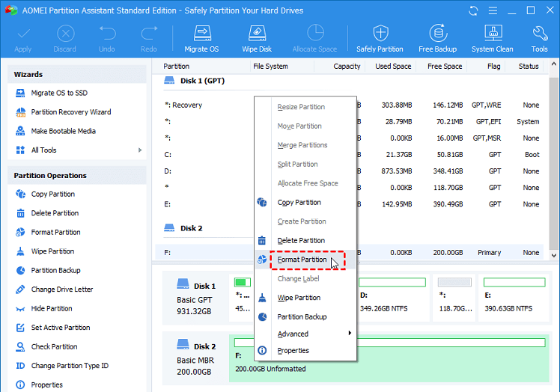Select the D: 349.26GB NTFS partition block
Image resolution: width=560 pixels, height=392 pixels.
pos(393,298)
